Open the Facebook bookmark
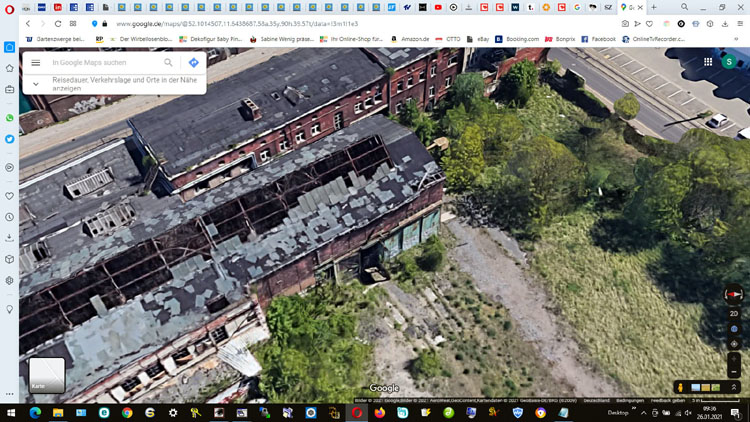 (598, 39)
